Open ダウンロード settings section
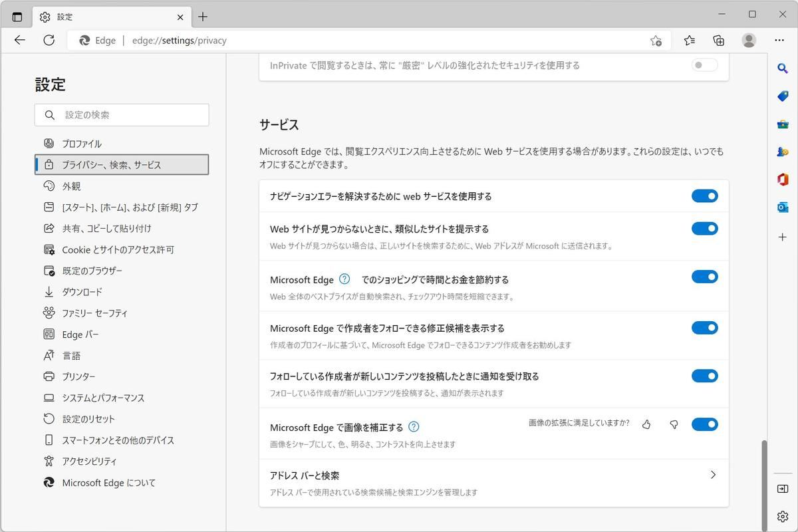 tap(122, 292)
